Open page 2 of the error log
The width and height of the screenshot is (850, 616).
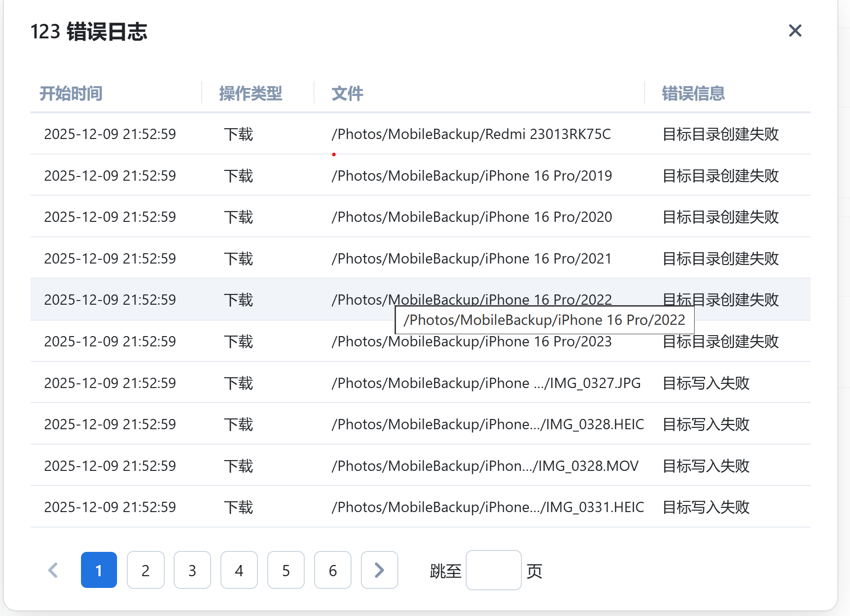[x=146, y=570]
